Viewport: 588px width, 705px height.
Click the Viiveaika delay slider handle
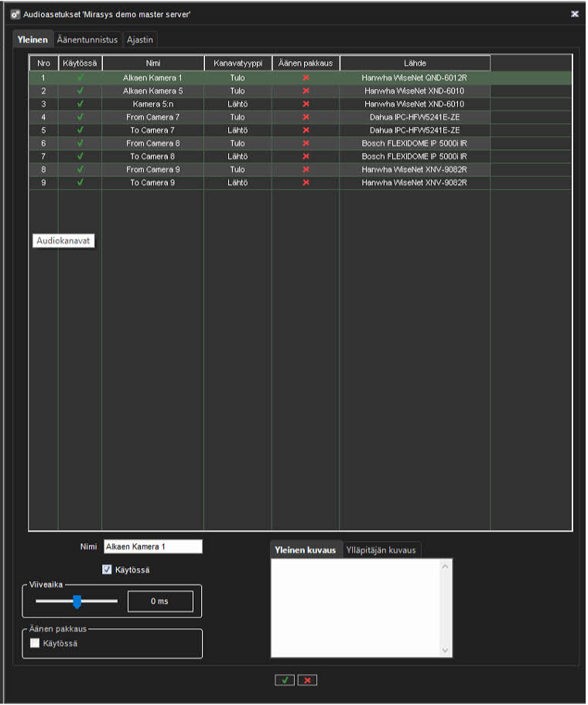(x=77, y=601)
